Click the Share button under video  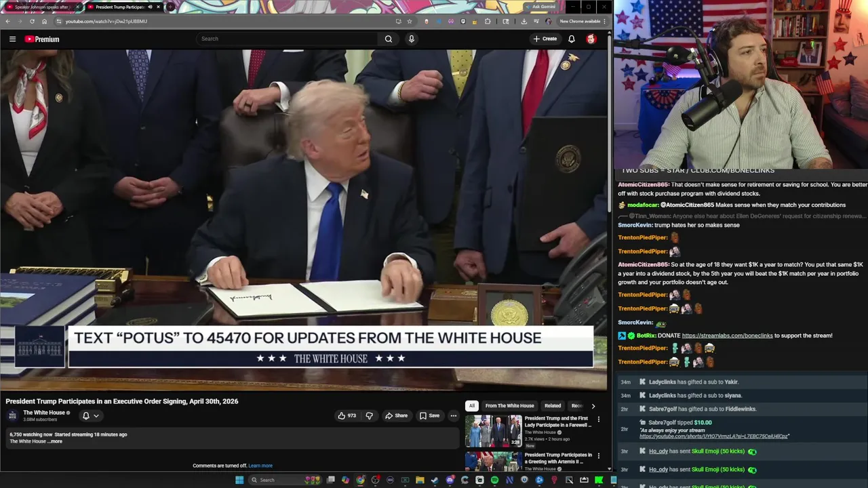coord(396,415)
